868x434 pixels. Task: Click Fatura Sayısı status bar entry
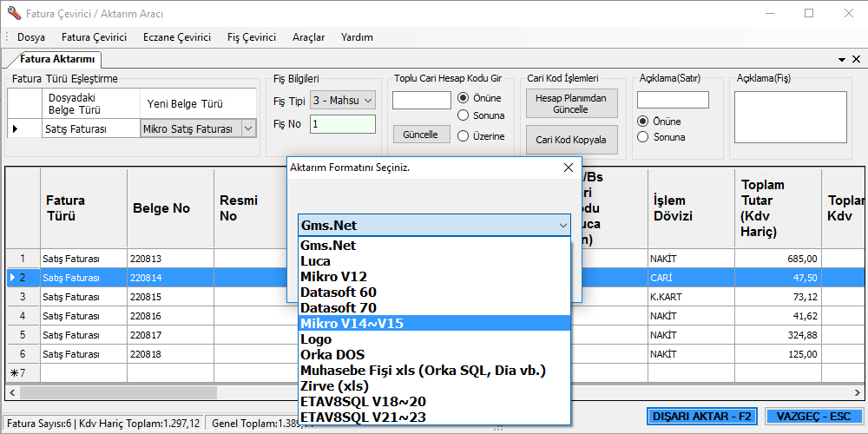tap(103, 424)
